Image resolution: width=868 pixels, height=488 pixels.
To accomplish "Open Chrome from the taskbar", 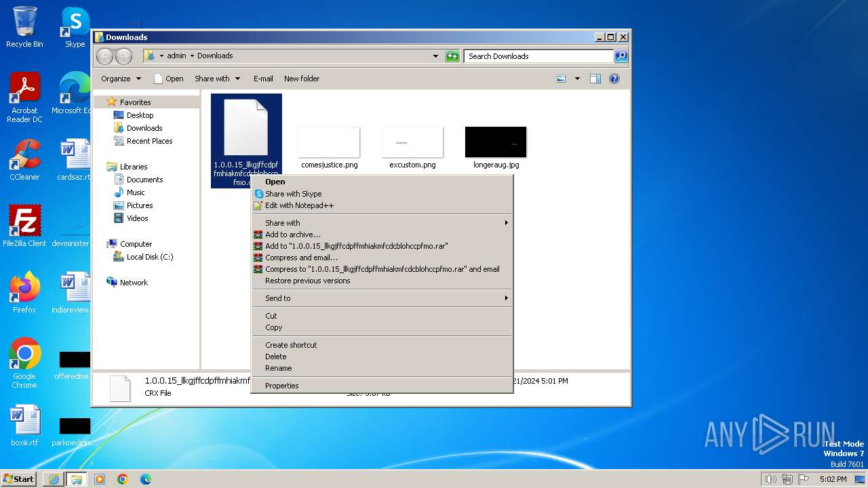I will click(123, 479).
